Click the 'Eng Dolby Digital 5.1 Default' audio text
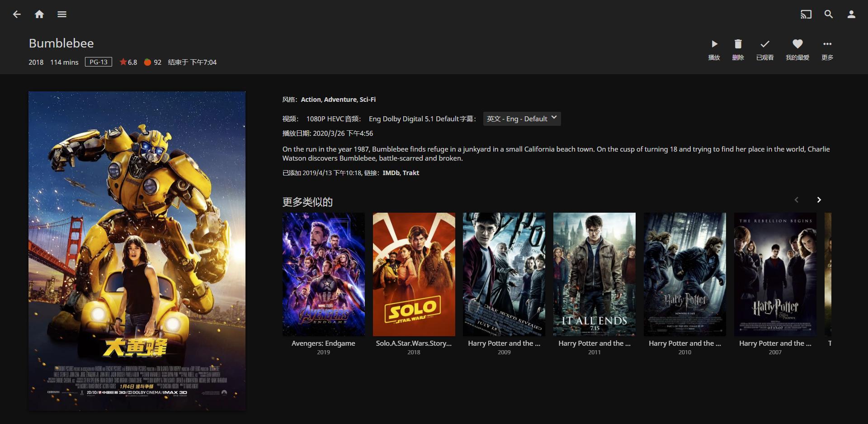 (x=414, y=119)
